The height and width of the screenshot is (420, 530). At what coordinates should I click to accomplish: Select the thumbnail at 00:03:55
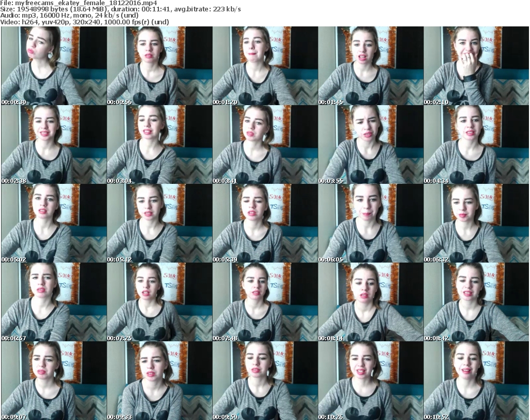click(370, 144)
